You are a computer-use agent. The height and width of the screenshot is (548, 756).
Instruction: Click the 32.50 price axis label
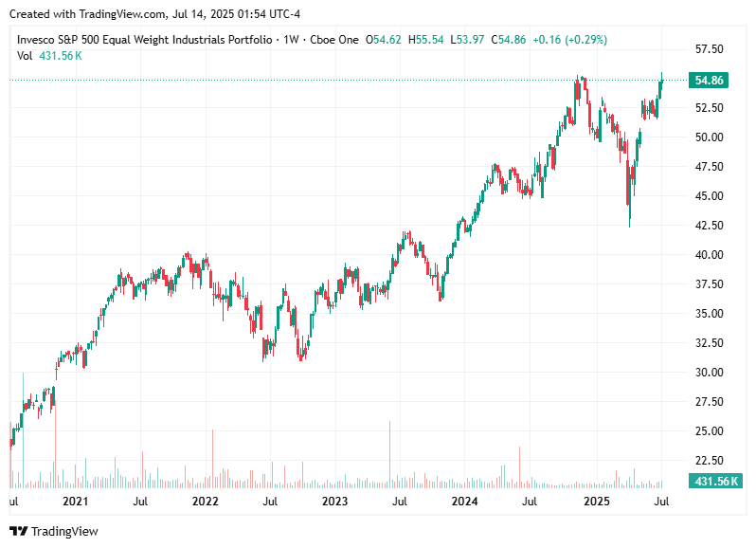tap(710, 343)
